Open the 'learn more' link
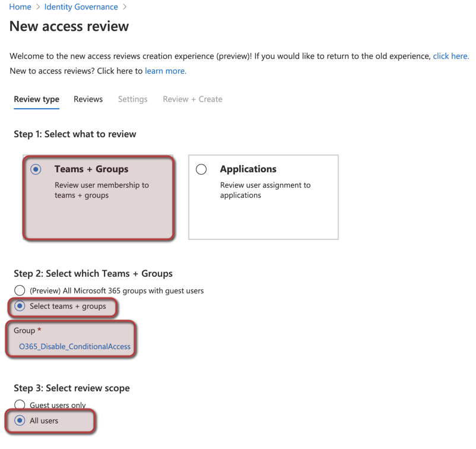476x449 pixels. 166,71
